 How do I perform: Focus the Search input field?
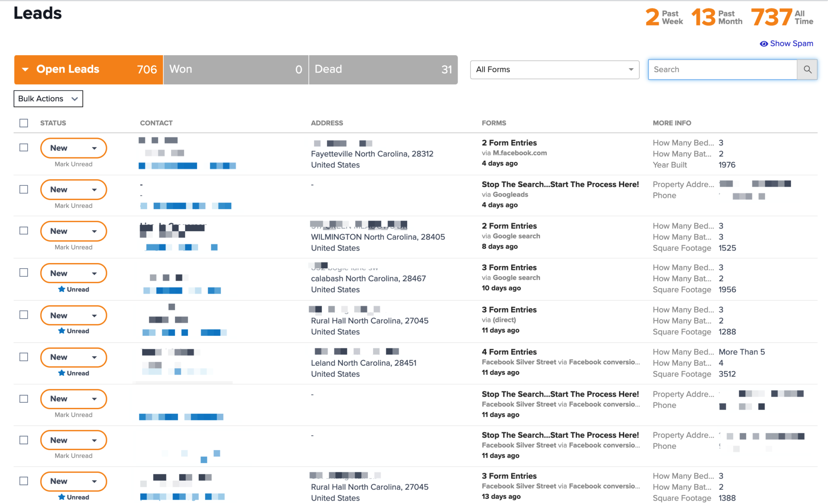click(x=722, y=69)
